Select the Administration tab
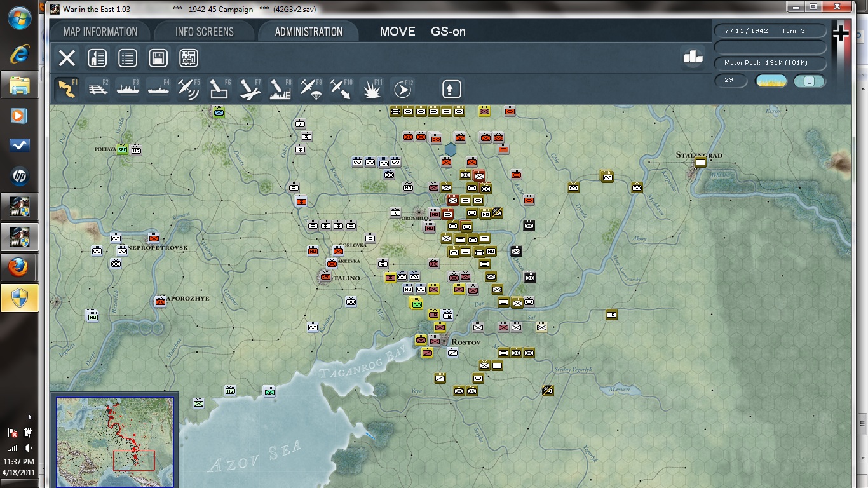868x488 pixels. pyautogui.click(x=309, y=32)
